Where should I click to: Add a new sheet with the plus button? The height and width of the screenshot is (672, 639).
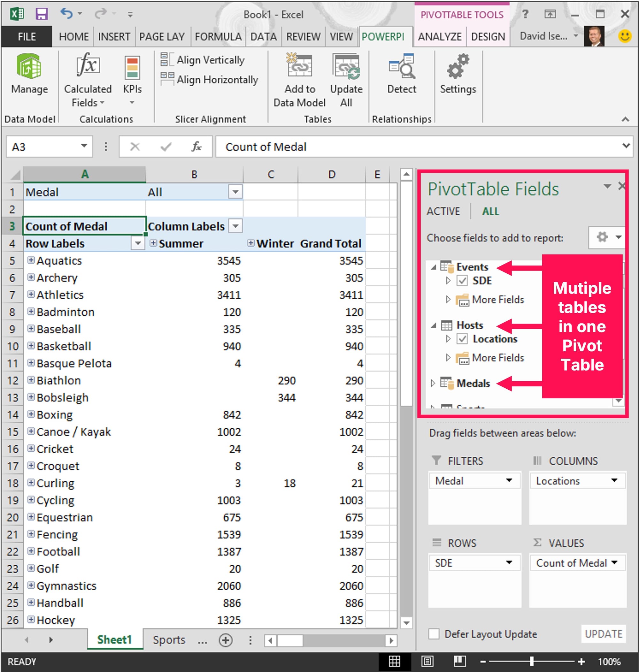[226, 640]
